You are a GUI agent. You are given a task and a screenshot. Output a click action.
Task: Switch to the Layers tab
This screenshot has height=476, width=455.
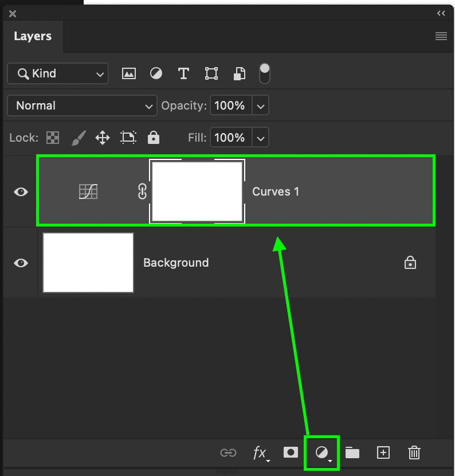click(33, 36)
